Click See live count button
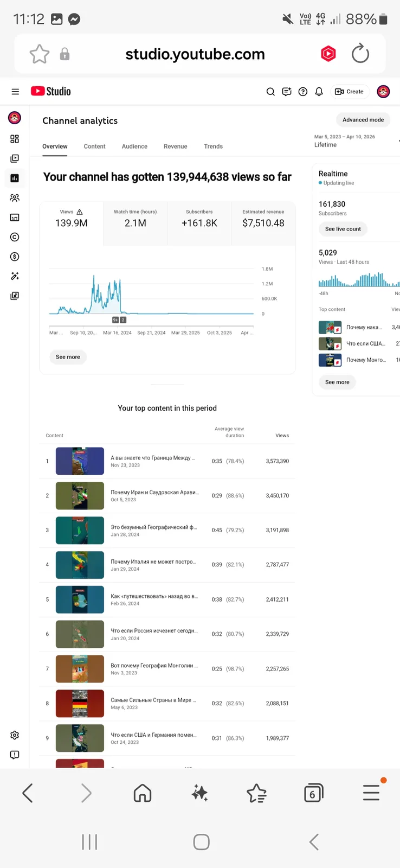Screen dimensions: 400x868 (x=343, y=229)
